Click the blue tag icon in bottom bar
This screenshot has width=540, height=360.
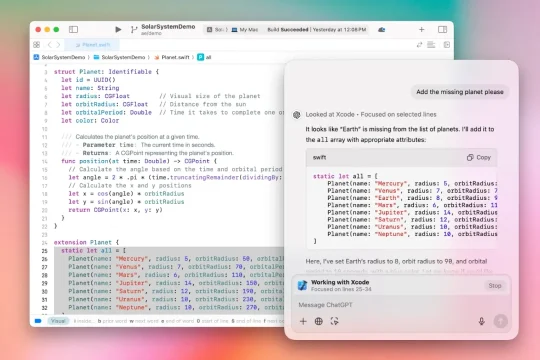pyautogui.click(x=38, y=321)
